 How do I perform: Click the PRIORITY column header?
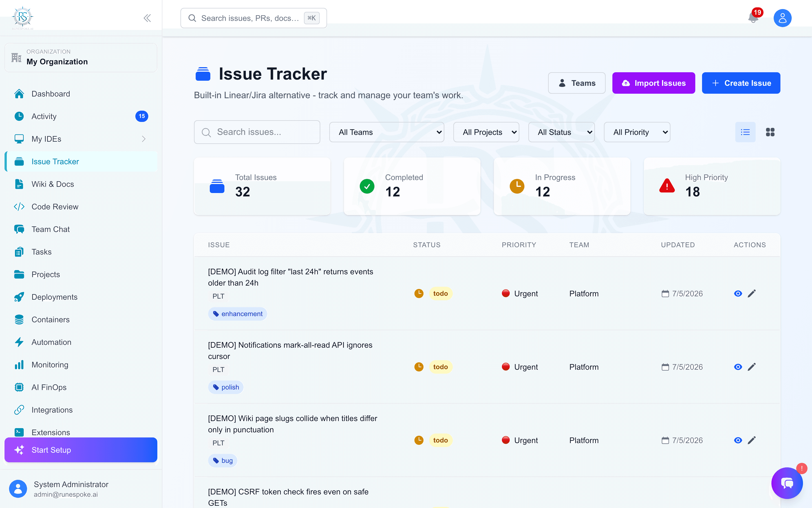click(519, 245)
